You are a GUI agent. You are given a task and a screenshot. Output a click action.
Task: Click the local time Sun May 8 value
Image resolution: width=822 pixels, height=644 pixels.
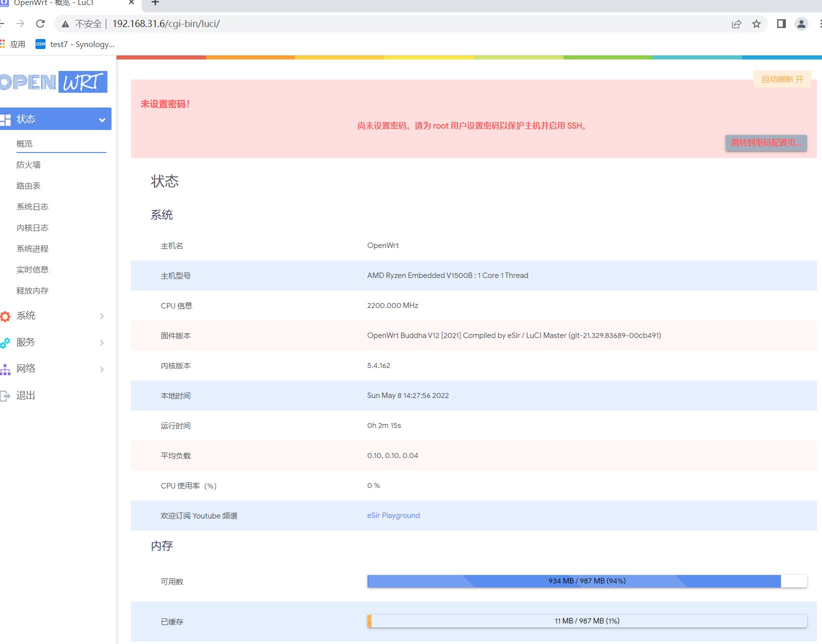point(408,395)
